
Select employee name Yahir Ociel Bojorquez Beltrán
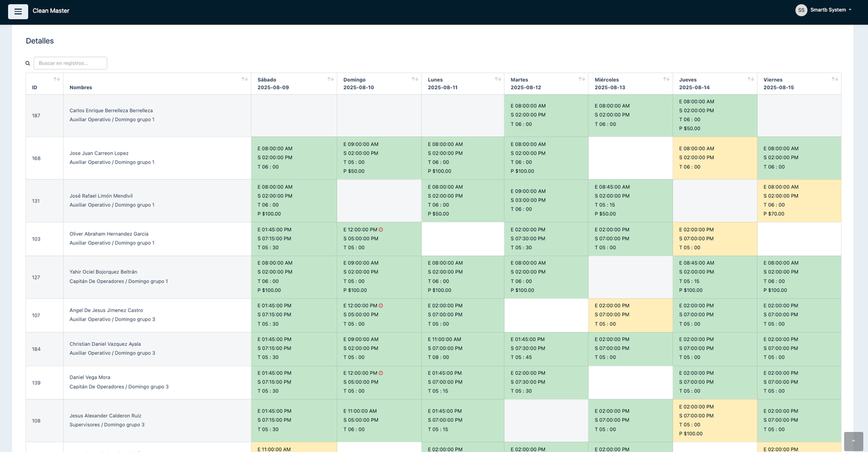[103, 272]
